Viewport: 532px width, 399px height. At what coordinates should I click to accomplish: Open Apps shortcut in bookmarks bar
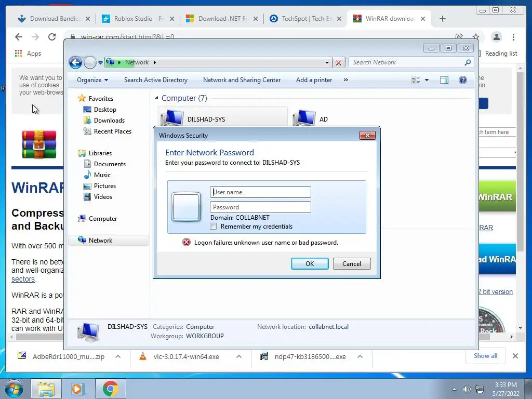pos(28,54)
